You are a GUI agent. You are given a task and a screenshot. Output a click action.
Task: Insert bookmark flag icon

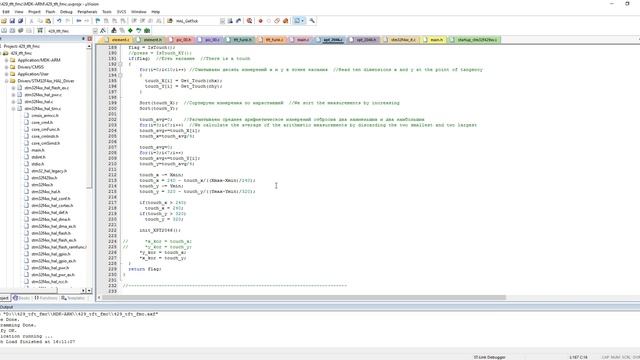[98, 21]
